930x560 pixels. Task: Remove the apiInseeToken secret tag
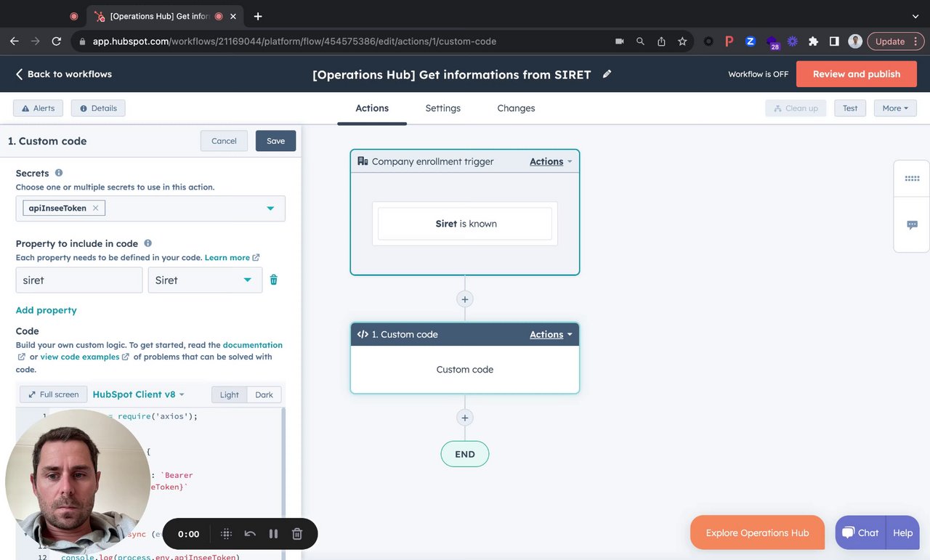95,208
